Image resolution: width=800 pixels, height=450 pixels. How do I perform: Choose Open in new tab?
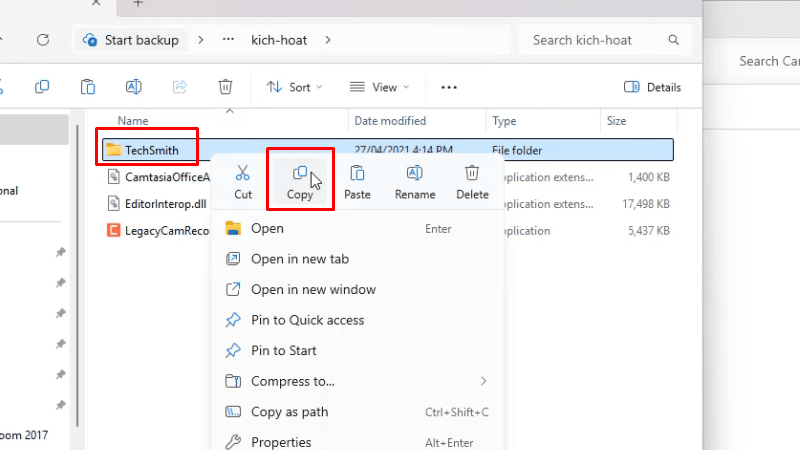[299, 259]
